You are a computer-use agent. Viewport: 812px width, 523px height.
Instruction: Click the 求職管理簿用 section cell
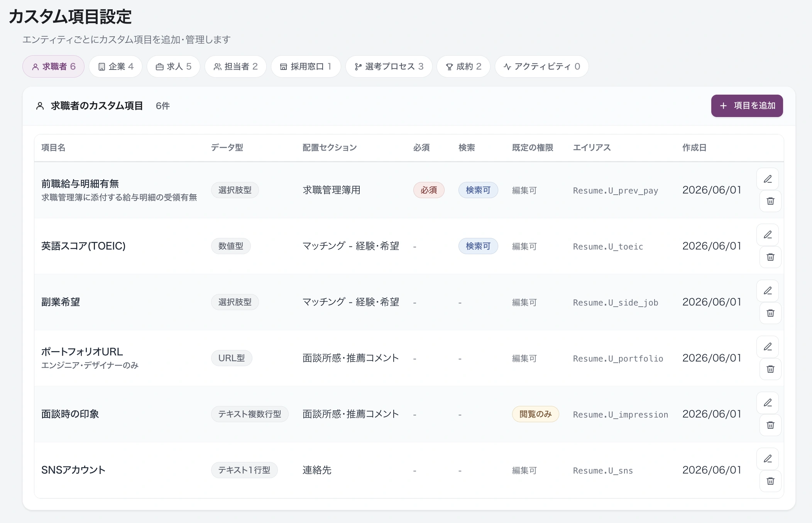click(332, 190)
